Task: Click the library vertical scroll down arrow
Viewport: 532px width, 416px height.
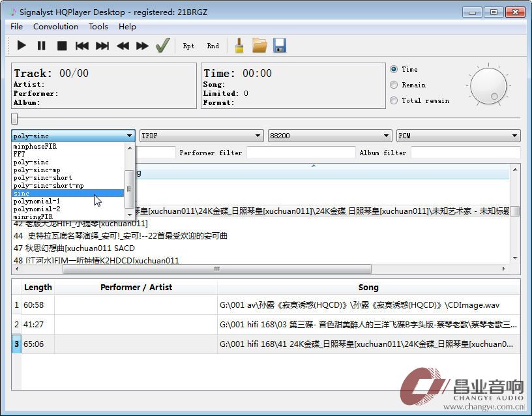Action: pyautogui.click(x=515, y=258)
